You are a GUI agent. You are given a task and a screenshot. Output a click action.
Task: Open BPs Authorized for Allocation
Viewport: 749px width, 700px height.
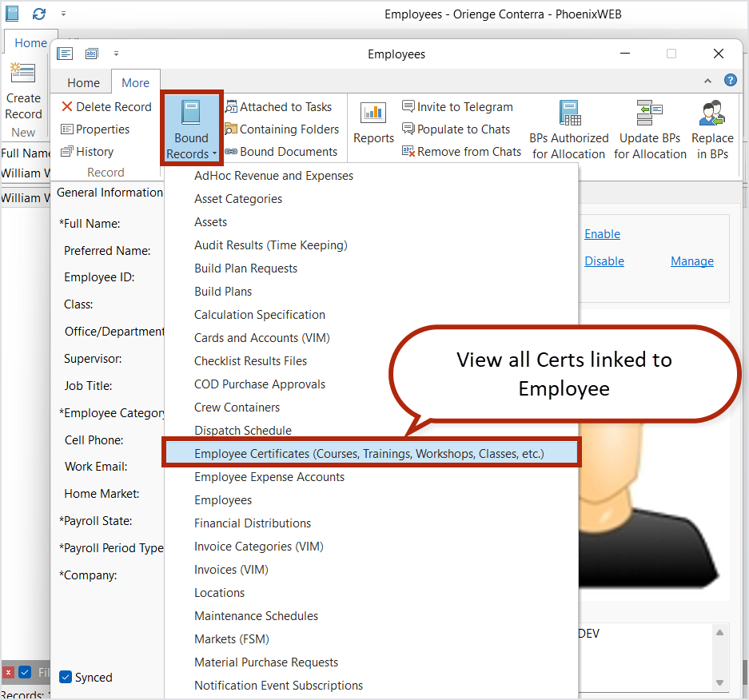[569, 130]
